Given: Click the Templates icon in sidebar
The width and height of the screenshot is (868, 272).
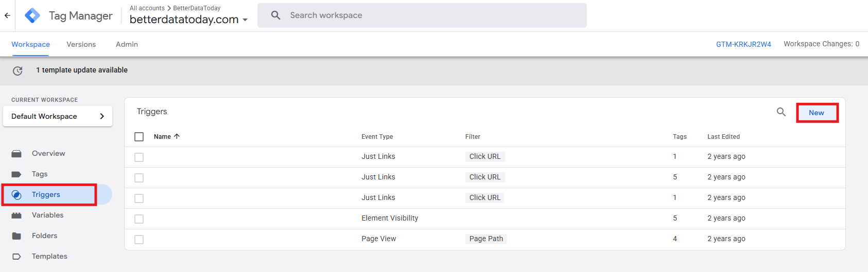Looking at the screenshot, I should [x=16, y=257].
